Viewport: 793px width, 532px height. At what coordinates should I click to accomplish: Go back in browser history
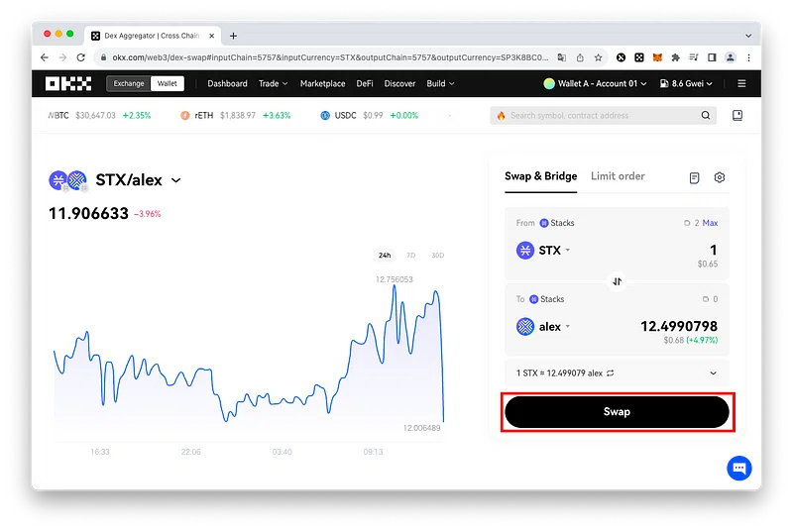[45, 57]
